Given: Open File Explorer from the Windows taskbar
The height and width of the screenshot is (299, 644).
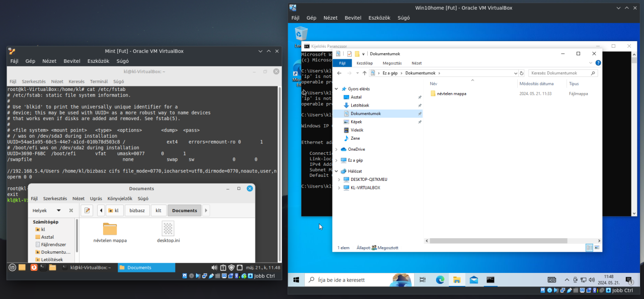Looking at the screenshot, I should pyautogui.click(x=457, y=280).
